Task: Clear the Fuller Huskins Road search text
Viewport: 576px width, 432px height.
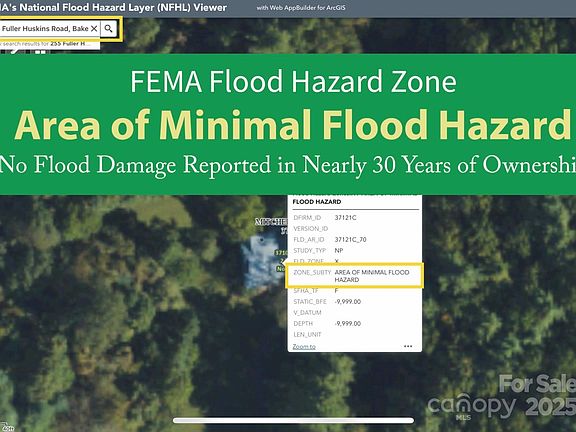Action: (x=94, y=29)
